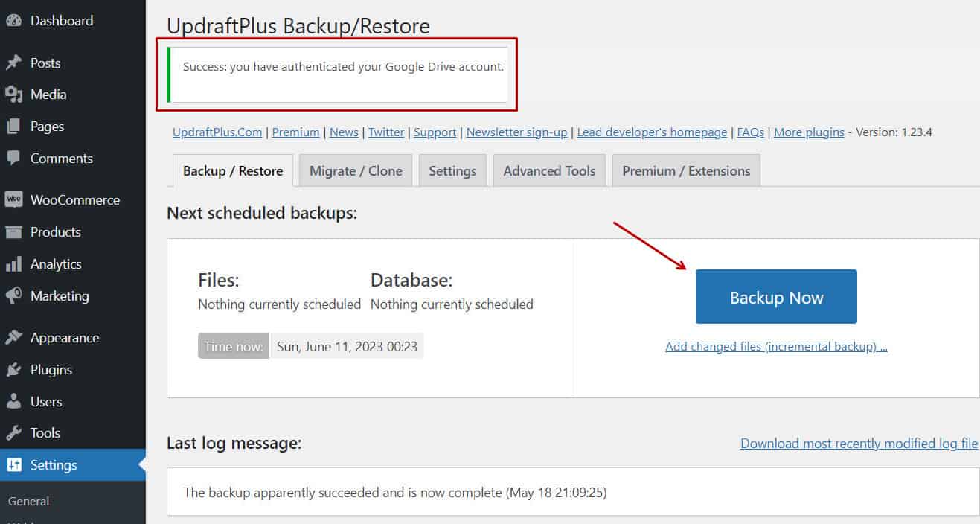
Task: Switch to the Backup / Restore tab
Action: (233, 170)
